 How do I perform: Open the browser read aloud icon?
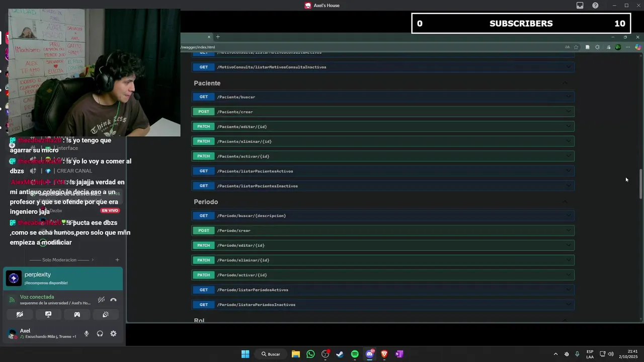568,47
